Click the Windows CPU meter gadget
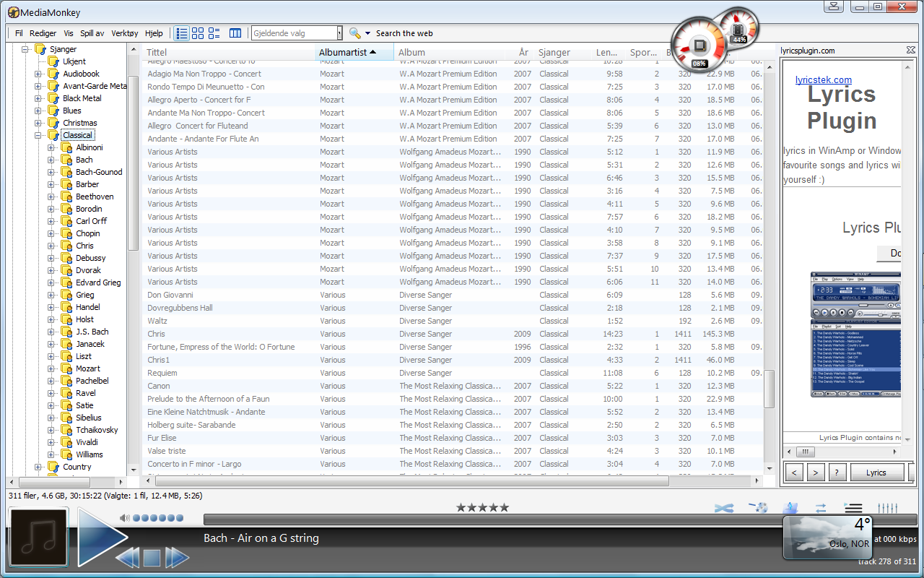924x578 pixels. click(699, 46)
